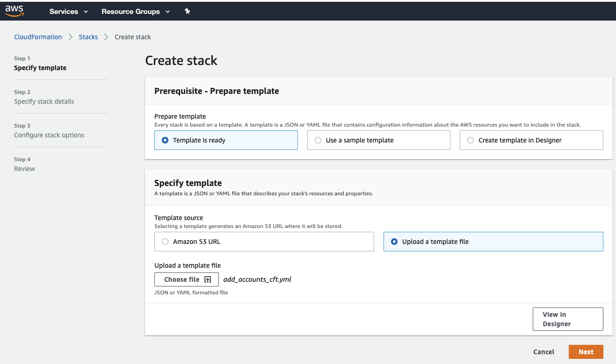The height and width of the screenshot is (364, 616).
Task: Open the Services dropdown menu
Action: pyautogui.click(x=69, y=11)
